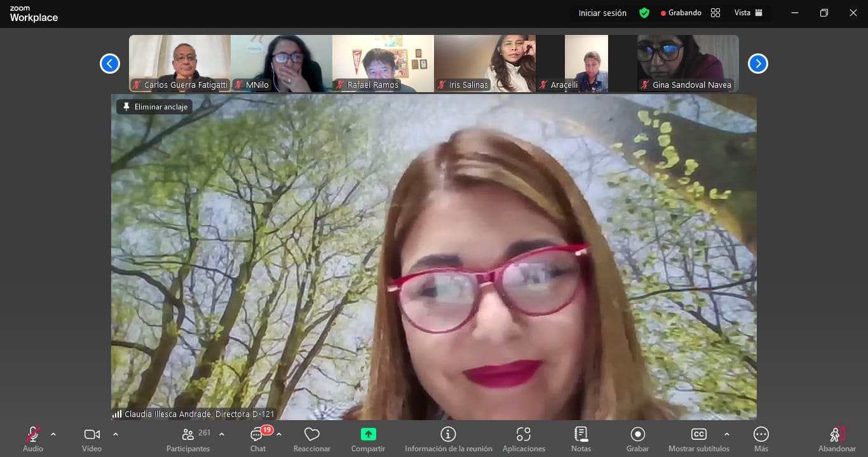The image size is (868, 457).
Task: Expand participant options arrow next to Participantes
Action: [222, 435]
